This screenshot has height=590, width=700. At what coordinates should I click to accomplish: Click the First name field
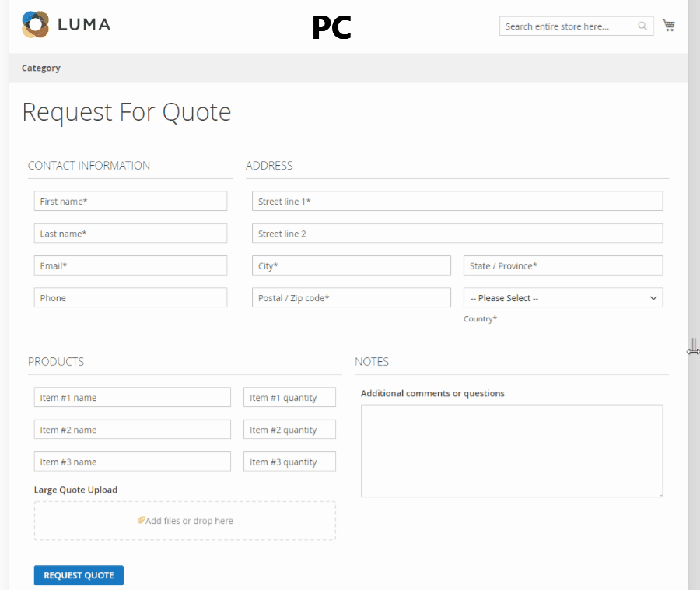(130, 201)
